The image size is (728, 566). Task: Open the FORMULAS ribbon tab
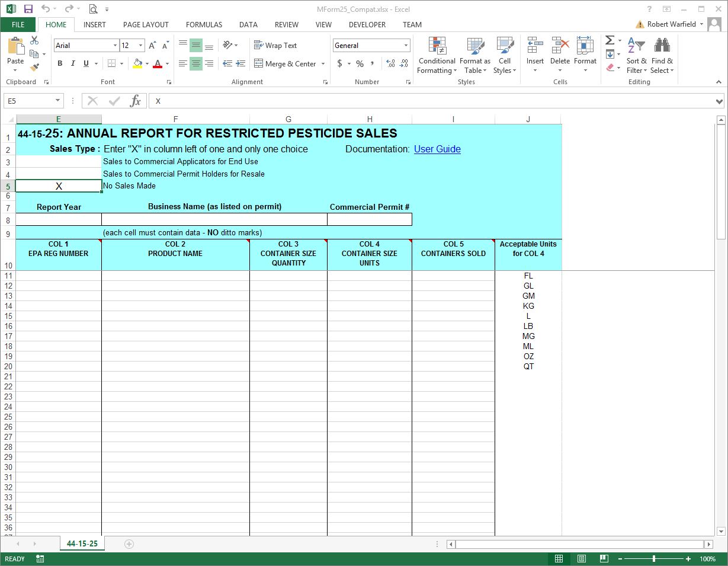[x=204, y=24]
